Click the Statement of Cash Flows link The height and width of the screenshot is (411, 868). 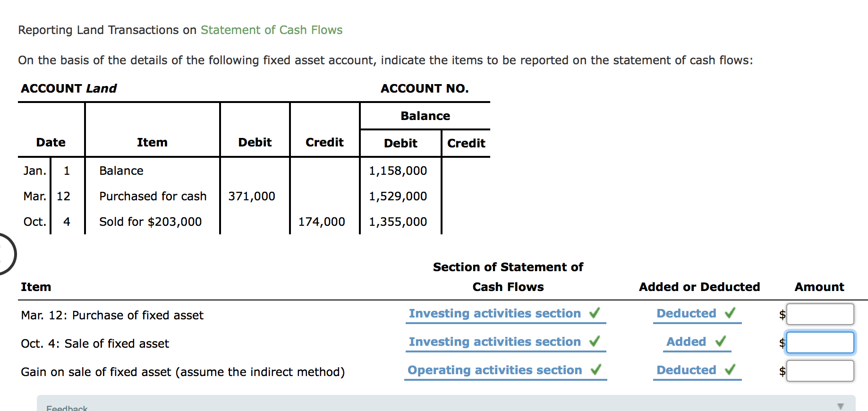coord(272,30)
